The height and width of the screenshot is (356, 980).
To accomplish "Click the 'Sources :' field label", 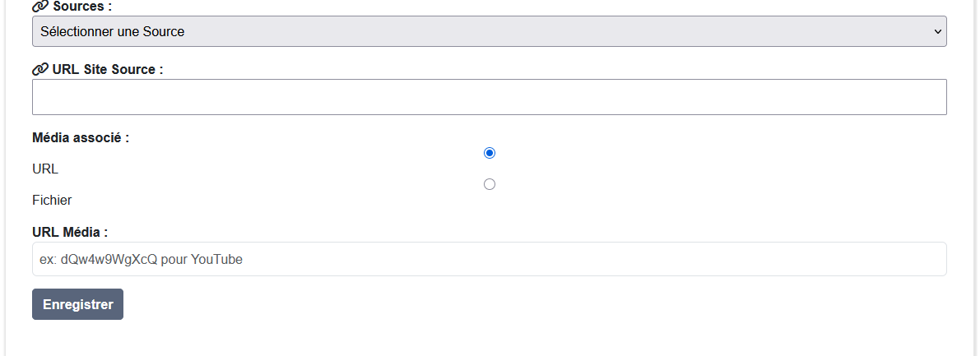I will pos(81,6).
